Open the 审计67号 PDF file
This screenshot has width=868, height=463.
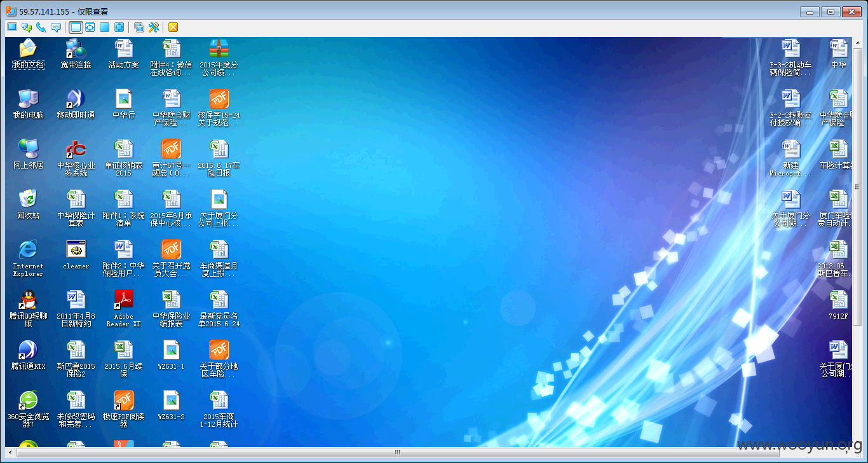pos(171,158)
